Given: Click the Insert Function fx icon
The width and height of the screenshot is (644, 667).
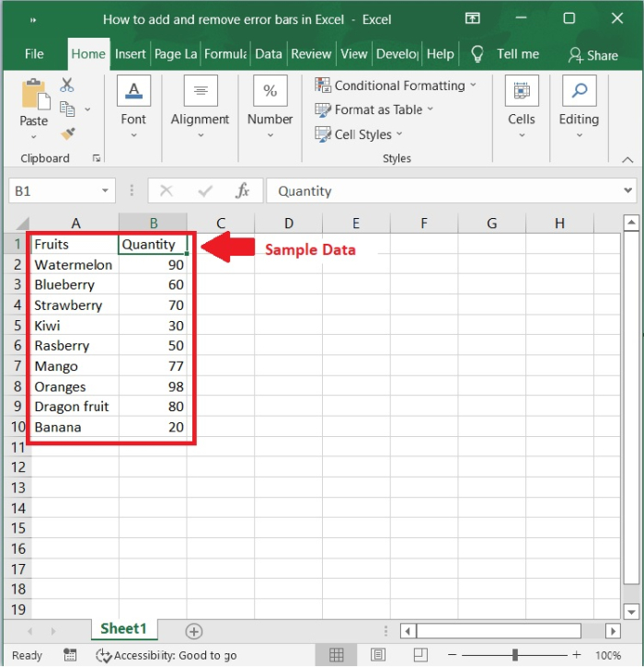Looking at the screenshot, I should pyautogui.click(x=242, y=190).
